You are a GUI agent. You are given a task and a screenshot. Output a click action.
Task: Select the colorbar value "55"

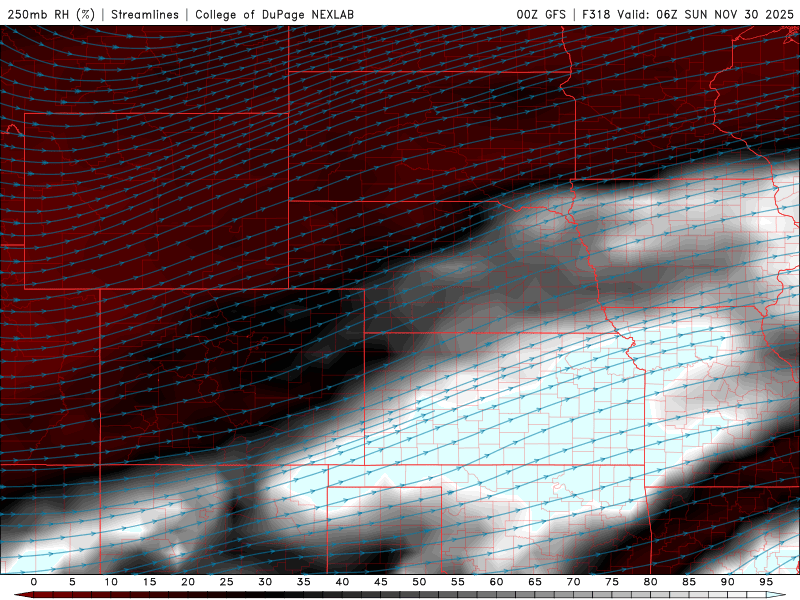click(x=458, y=582)
